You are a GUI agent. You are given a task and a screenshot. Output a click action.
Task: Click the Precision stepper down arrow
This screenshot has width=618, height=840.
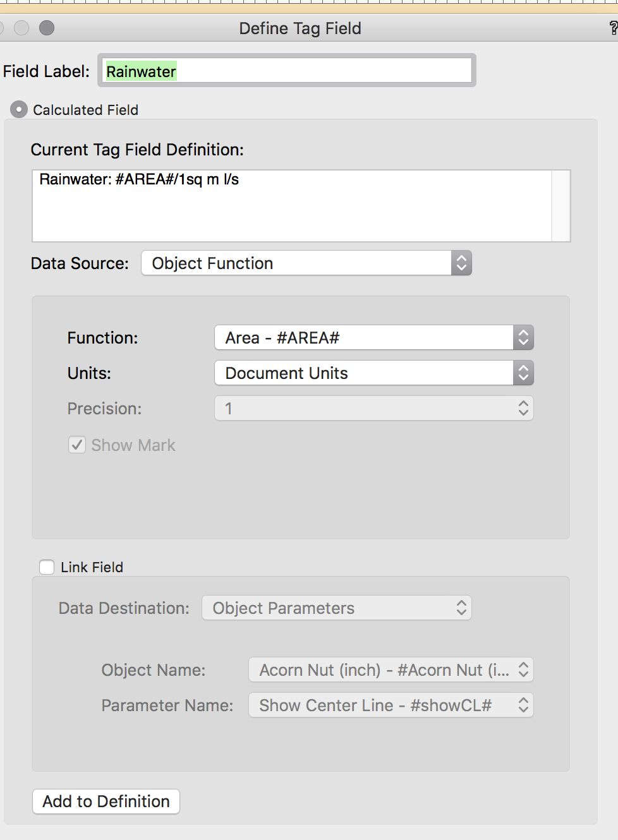(523, 412)
